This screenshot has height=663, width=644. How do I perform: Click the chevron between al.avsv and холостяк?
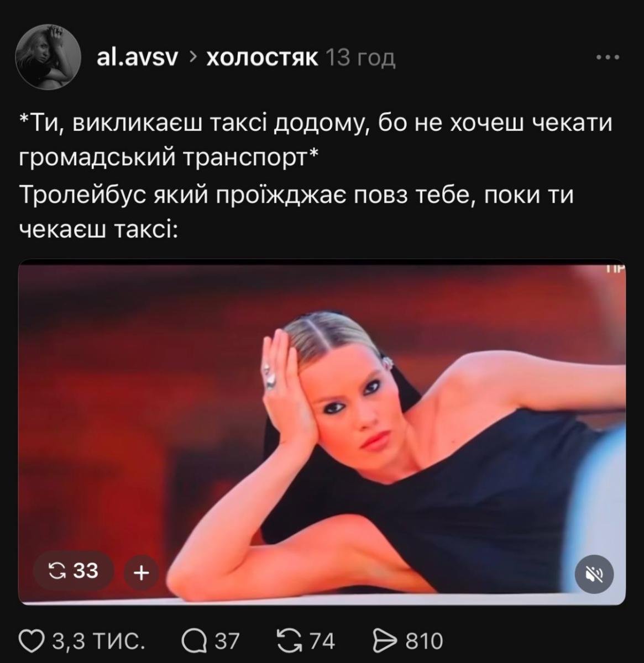pos(192,57)
